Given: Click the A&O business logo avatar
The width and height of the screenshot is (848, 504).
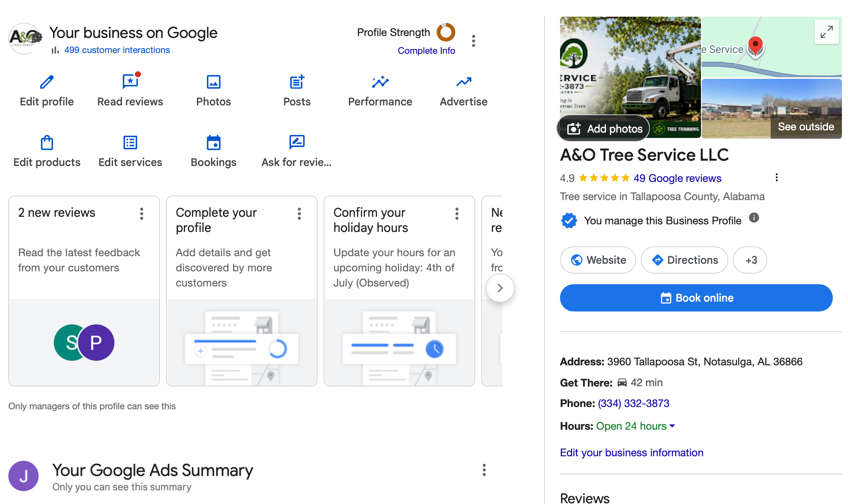Looking at the screenshot, I should (x=25, y=39).
